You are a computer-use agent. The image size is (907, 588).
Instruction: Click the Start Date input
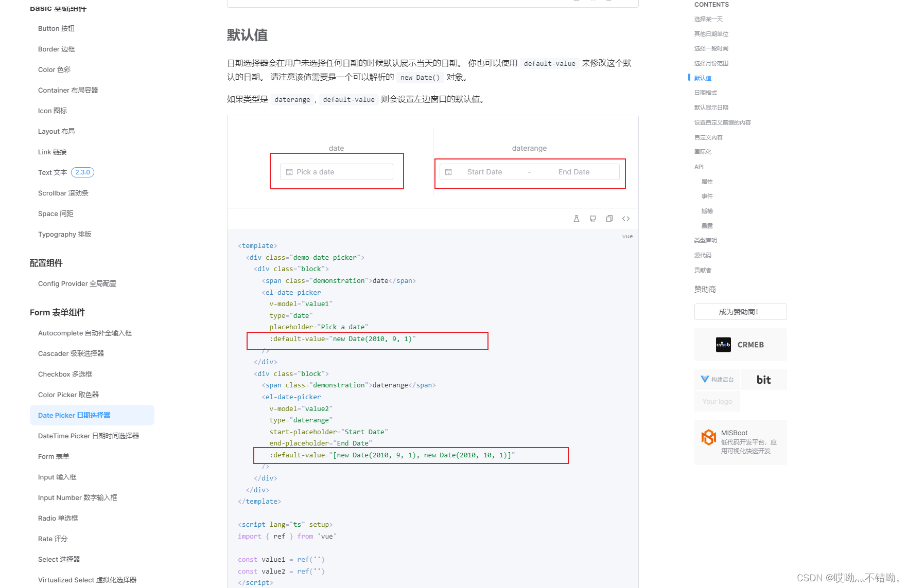pos(484,172)
